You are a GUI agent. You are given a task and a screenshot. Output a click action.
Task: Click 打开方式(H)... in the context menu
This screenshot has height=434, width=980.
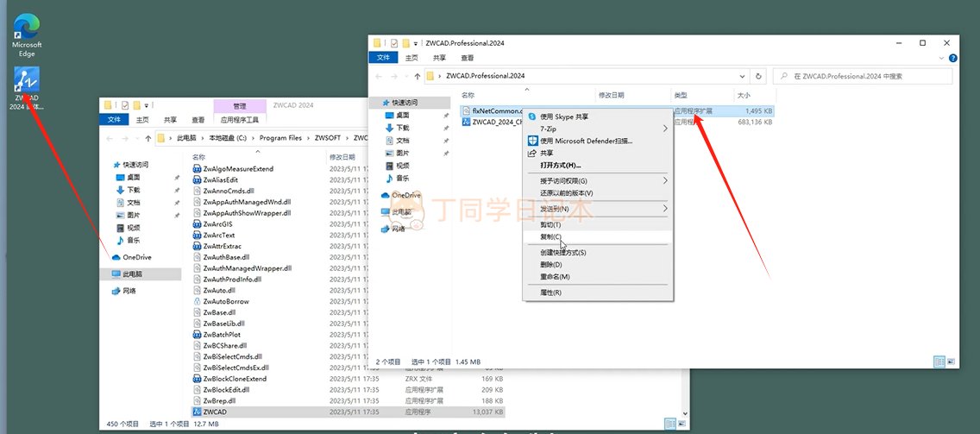560,165
